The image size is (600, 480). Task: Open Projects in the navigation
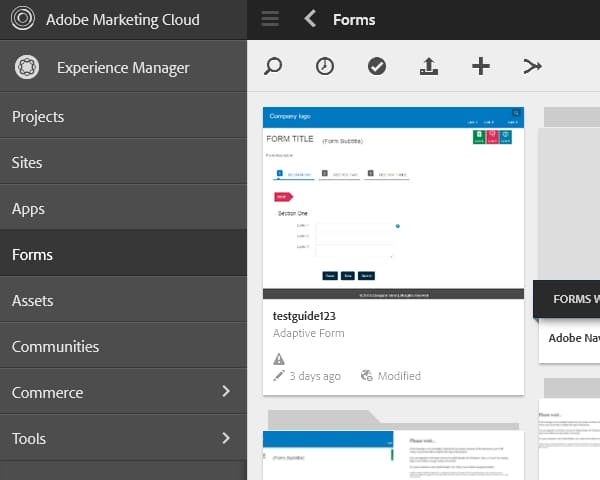tap(38, 117)
